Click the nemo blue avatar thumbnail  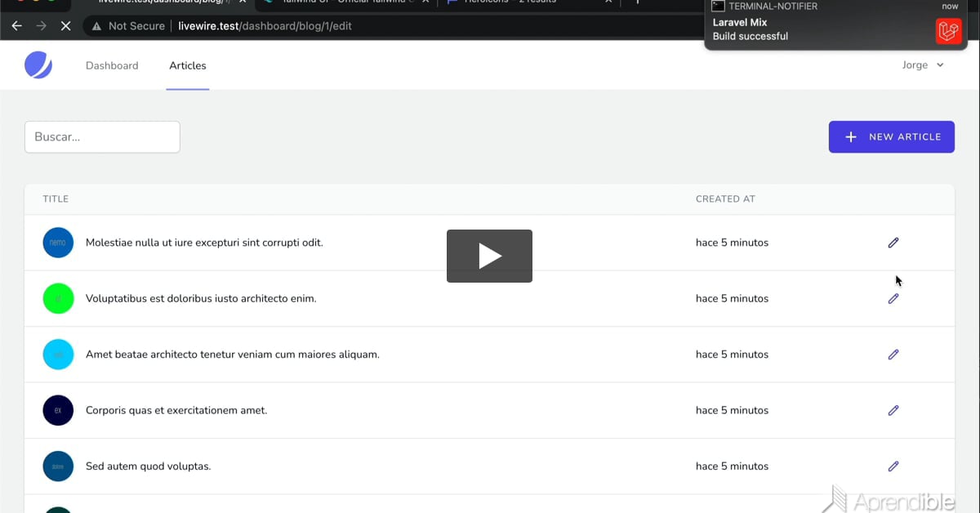tap(58, 243)
